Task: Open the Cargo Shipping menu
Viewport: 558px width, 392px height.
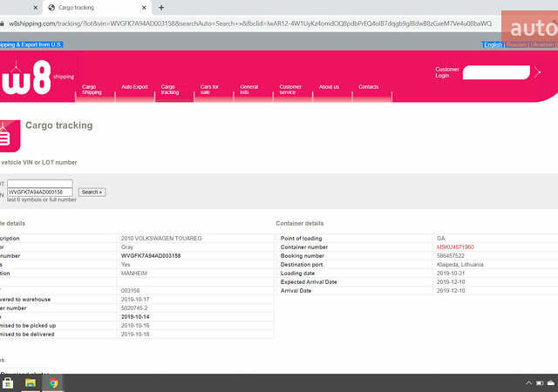Action: (92, 89)
